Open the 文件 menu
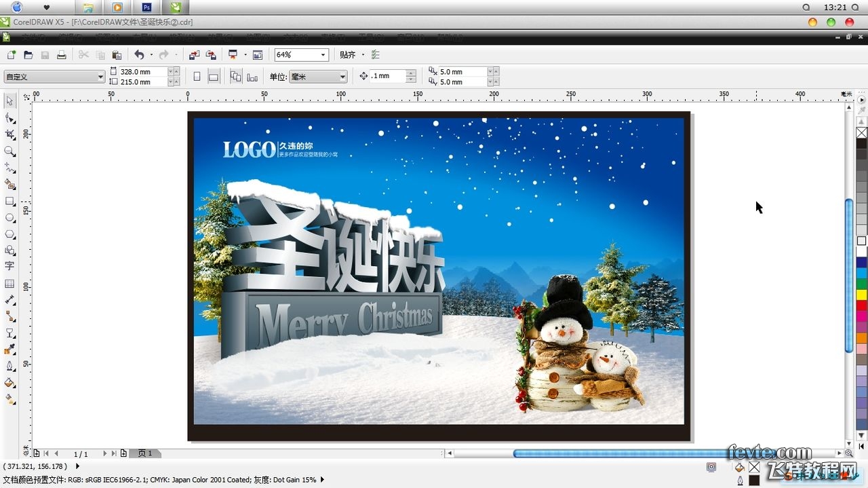 34,37
